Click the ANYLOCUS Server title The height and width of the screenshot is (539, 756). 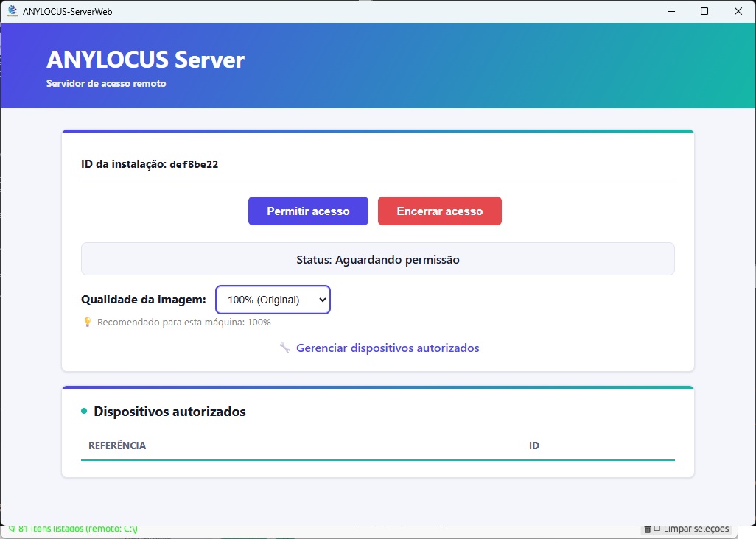pyautogui.click(x=146, y=60)
